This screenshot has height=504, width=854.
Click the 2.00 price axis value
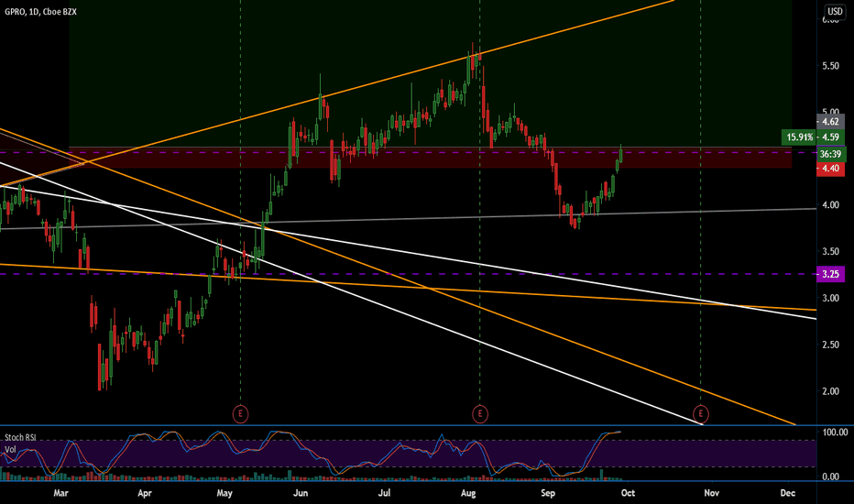point(830,391)
